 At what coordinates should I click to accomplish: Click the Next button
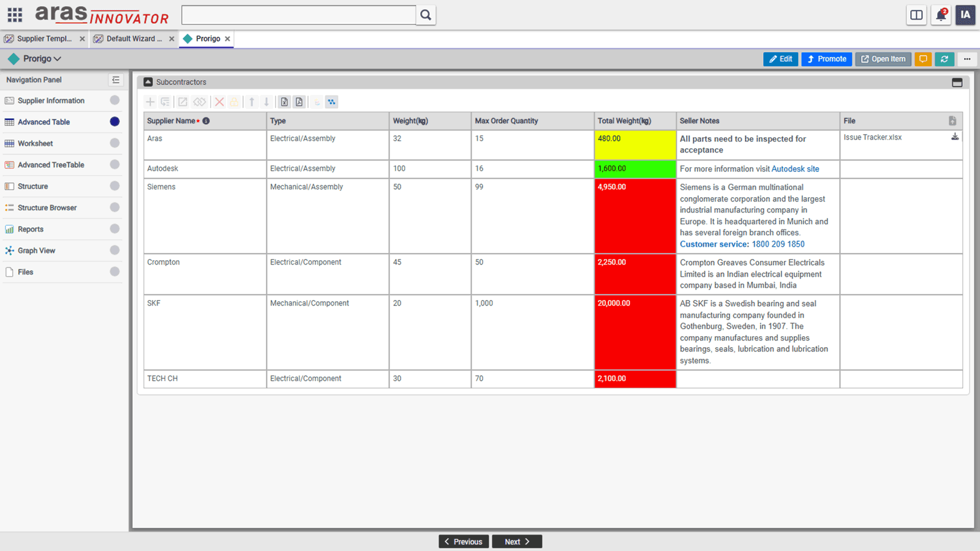[517, 542]
